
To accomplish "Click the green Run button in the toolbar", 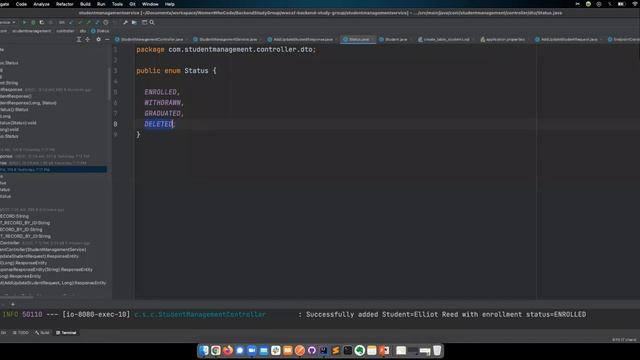I will click(x=24, y=22).
